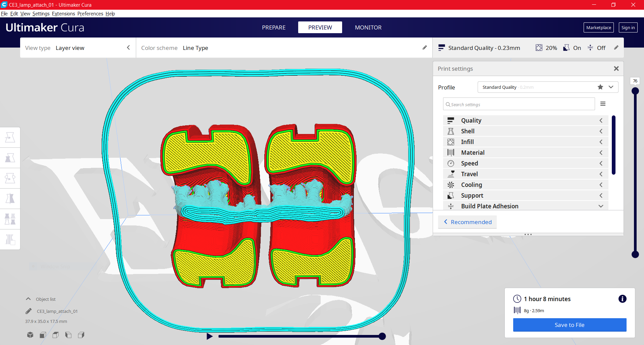Screen dimensions: 644x345
Task: Open the File menu
Action: tap(4, 14)
